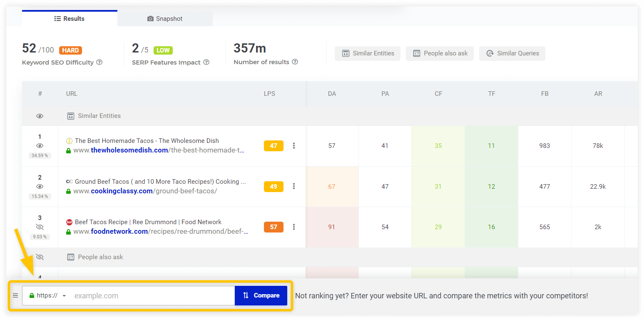644x320 pixels.
Task: Sort by PA column header
Action: (x=385, y=94)
